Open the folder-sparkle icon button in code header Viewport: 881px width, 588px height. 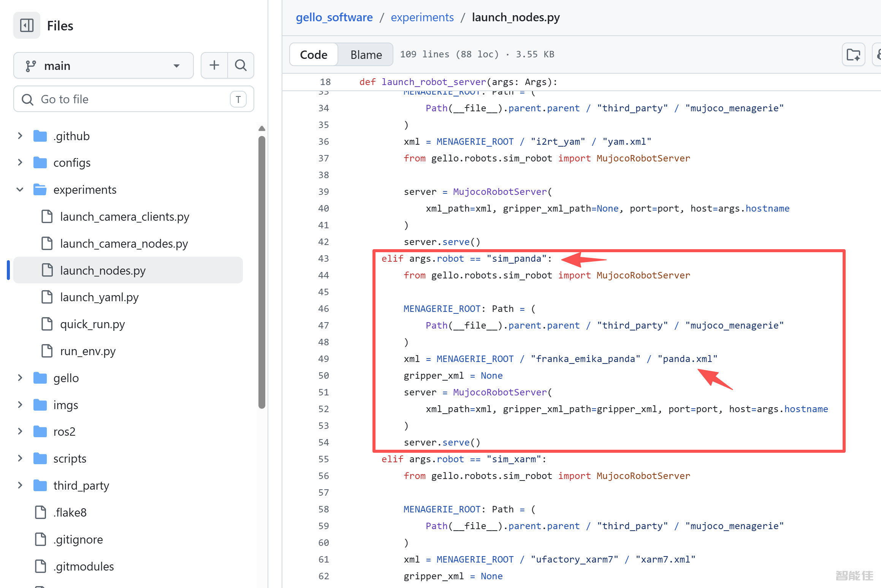coord(854,55)
